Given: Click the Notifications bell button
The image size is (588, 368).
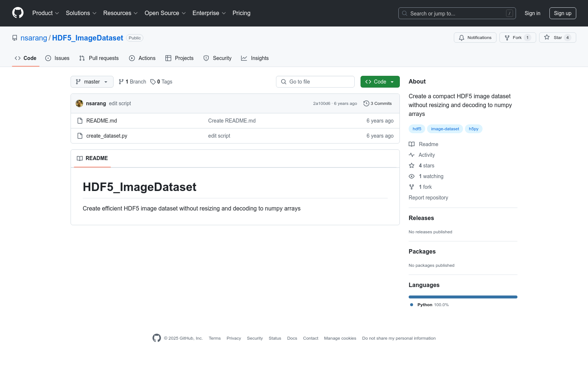Looking at the screenshot, I should pos(475,38).
